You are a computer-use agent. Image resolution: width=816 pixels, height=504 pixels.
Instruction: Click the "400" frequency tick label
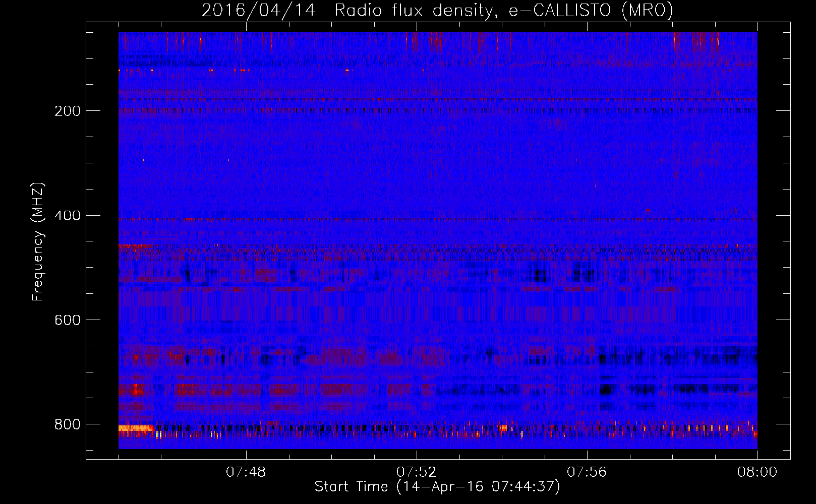point(68,216)
